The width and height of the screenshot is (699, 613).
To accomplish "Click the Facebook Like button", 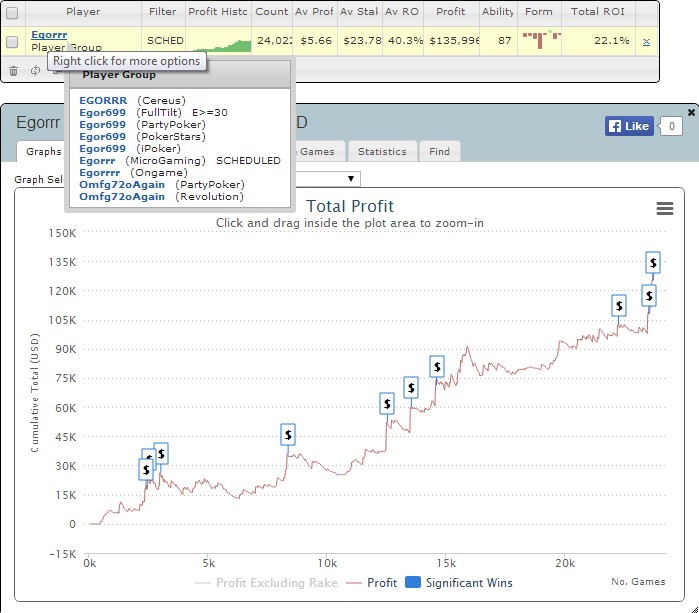I will point(629,126).
